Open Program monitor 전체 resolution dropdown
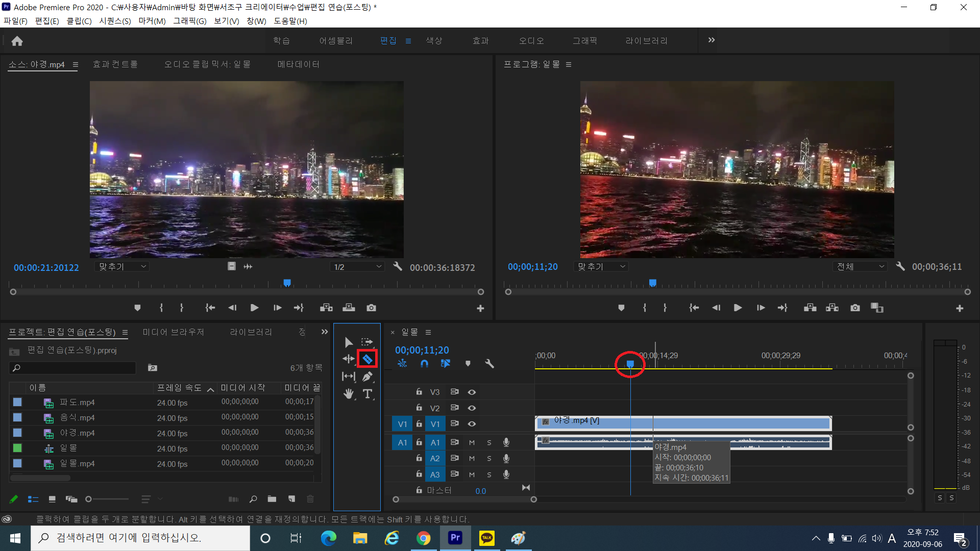The width and height of the screenshot is (980, 551). coord(861,267)
